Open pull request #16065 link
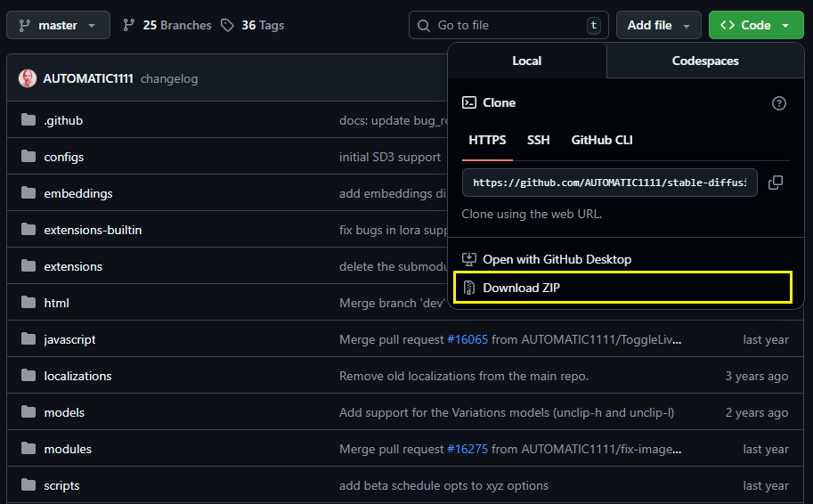813x504 pixels. (x=467, y=339)
